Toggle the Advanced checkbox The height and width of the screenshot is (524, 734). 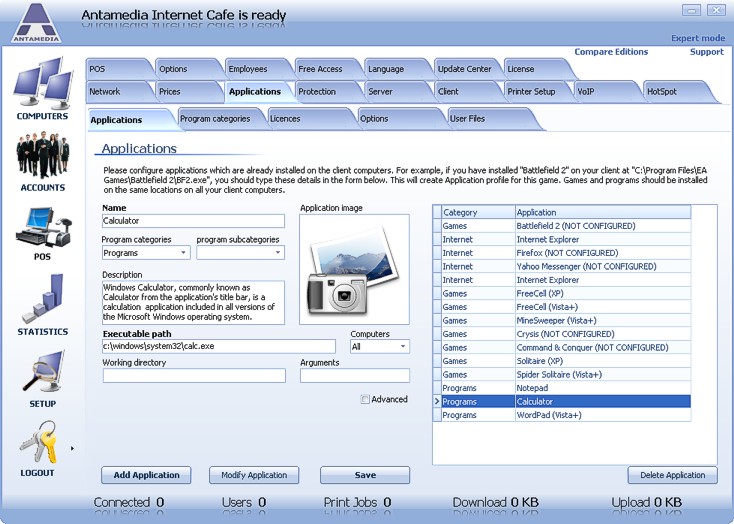click(365, 399)
